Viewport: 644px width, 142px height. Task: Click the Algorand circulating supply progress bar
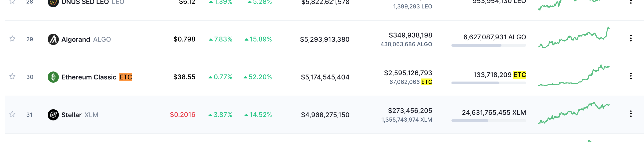[489, 45]
